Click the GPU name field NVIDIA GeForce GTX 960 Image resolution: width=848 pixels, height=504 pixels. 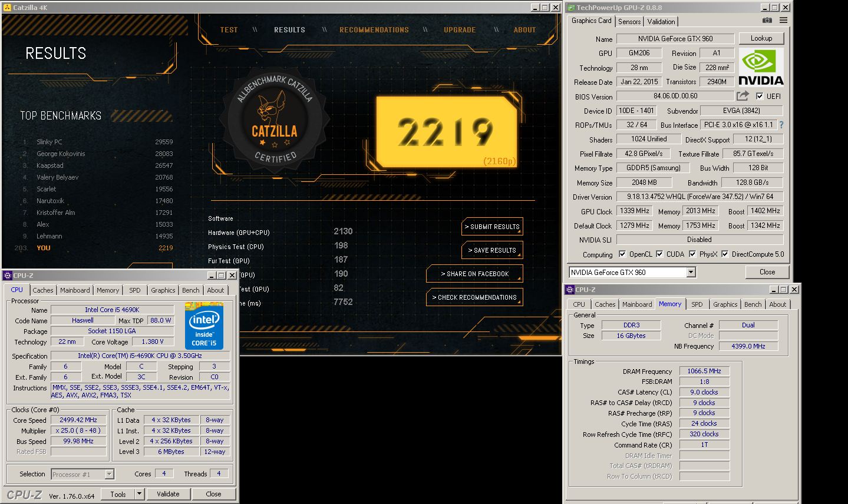(675, 39)
